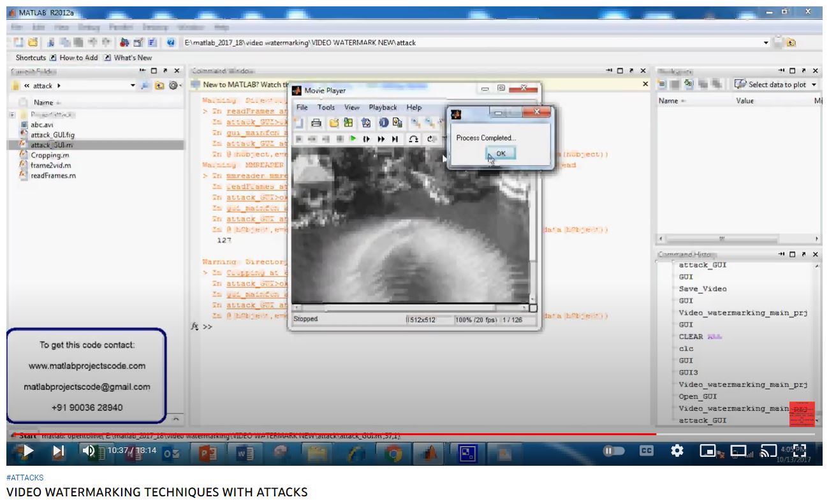
Task: Click stop button in Movie Player toolbar
Action: point(340,139)
